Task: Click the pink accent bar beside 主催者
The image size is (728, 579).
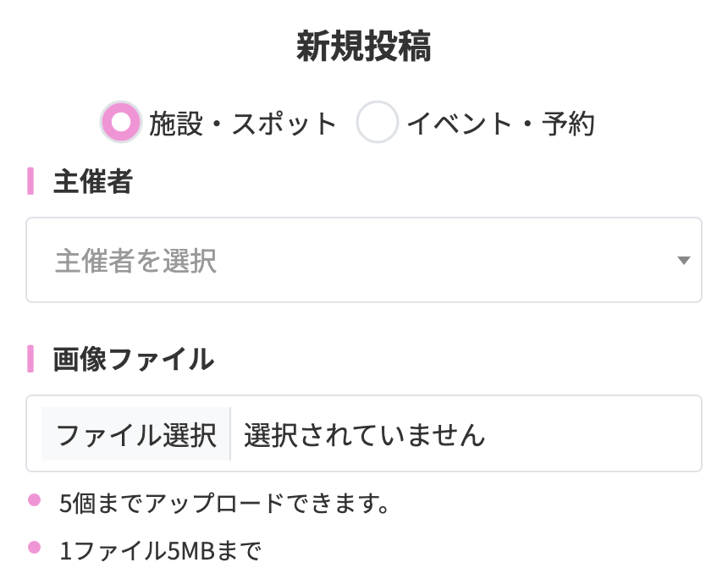Action: (x=30, y=180)
